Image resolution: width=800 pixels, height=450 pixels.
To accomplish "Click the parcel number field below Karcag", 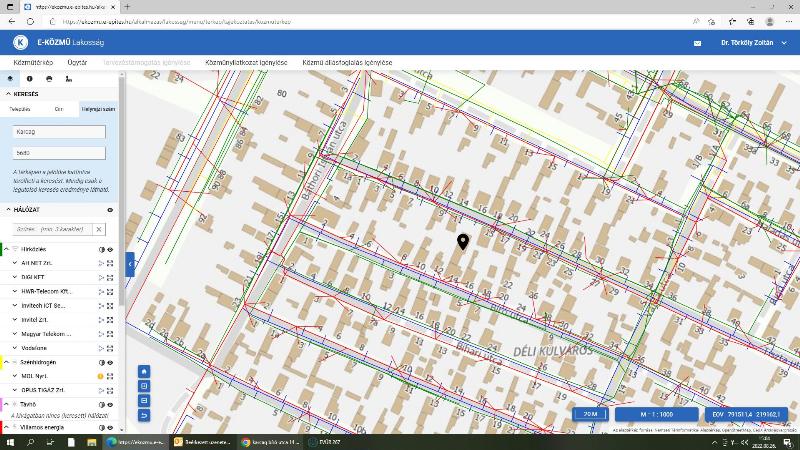I will [x=59, y=153].
